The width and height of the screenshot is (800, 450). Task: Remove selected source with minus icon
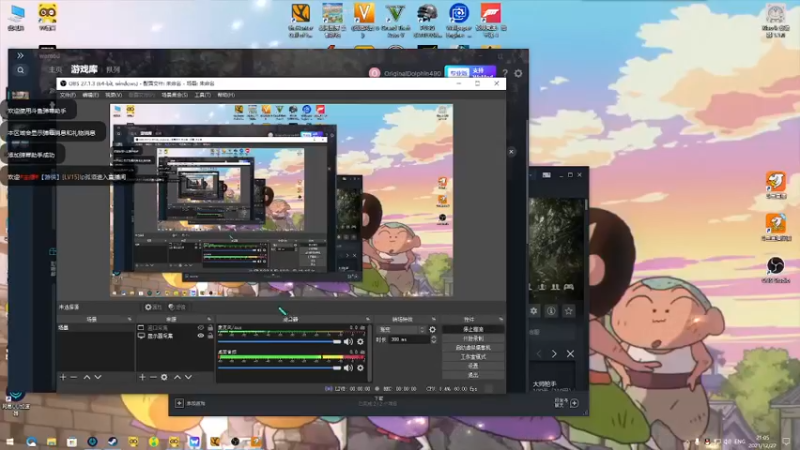pos(153,377)
